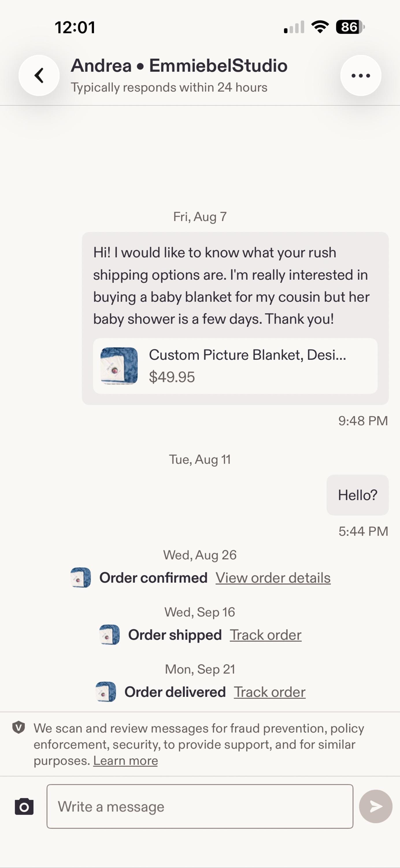
Task: Open View order details link
Action: [273, 578]
